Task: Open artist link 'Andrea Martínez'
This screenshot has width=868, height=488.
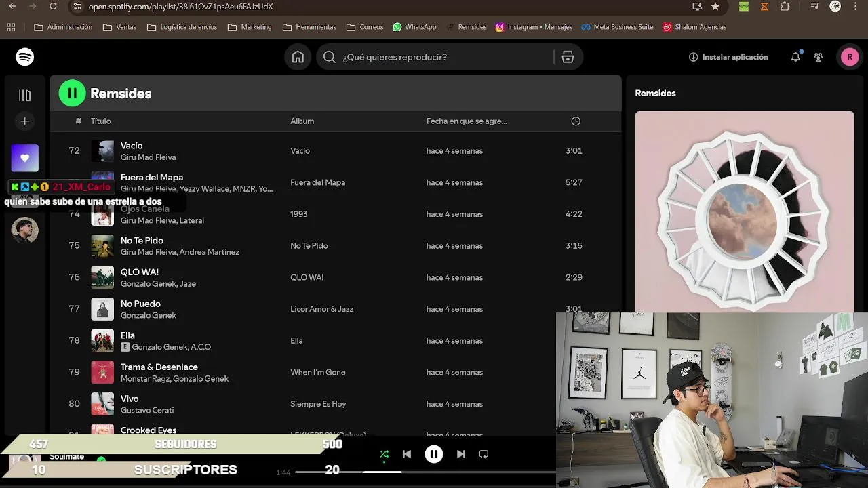Action: pyautogui.click(x=210, y=252)
